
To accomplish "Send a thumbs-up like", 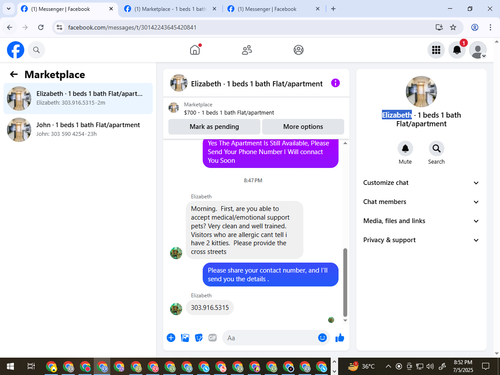I will point(340,338).
